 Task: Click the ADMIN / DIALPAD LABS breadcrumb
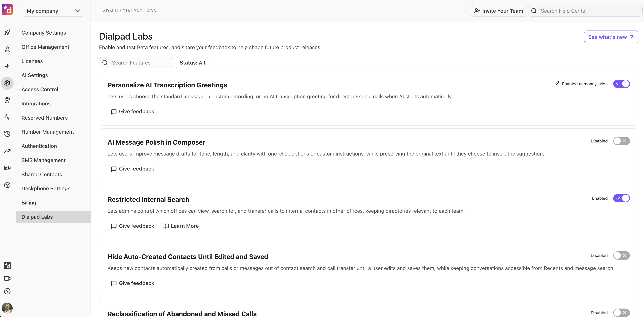point(130,11)
